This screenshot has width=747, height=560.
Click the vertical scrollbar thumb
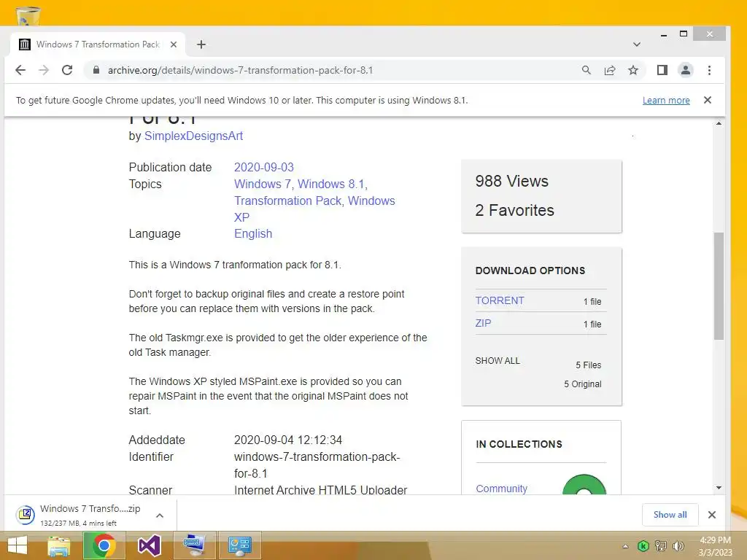tap(719, 286)
